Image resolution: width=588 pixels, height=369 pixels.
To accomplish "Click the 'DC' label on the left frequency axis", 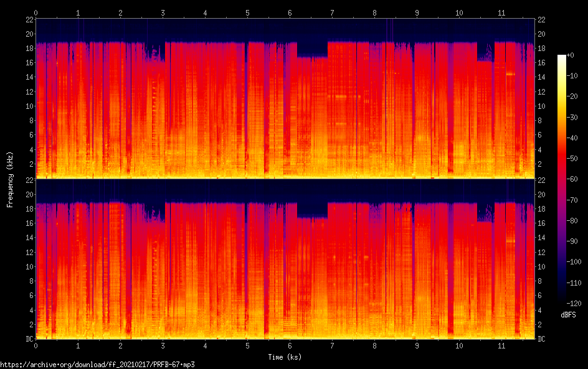I will 30,339.
